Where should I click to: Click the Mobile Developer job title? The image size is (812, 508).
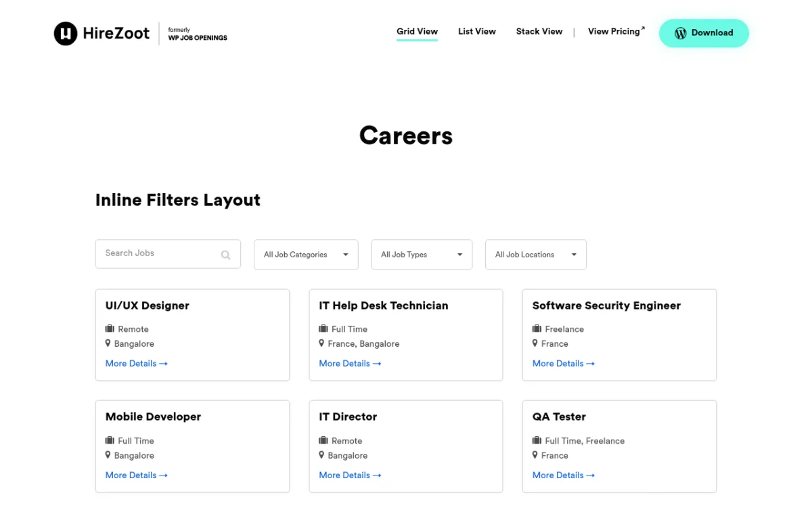point(153,417)
